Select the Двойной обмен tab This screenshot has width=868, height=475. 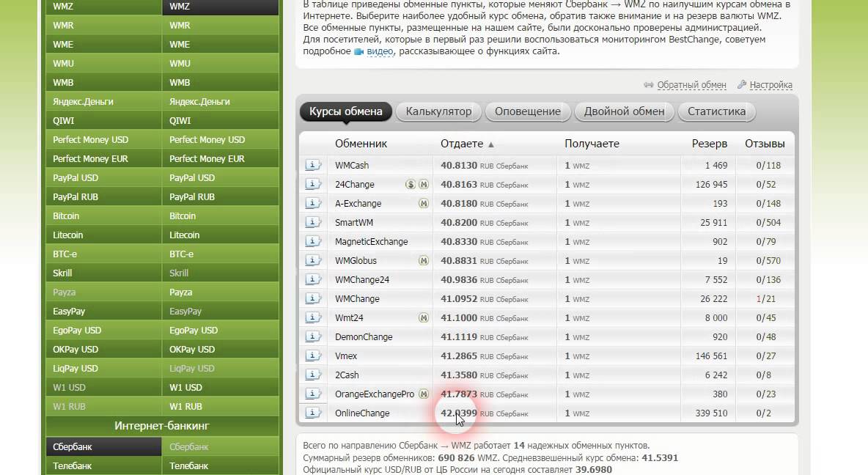[x=624, y=111]
